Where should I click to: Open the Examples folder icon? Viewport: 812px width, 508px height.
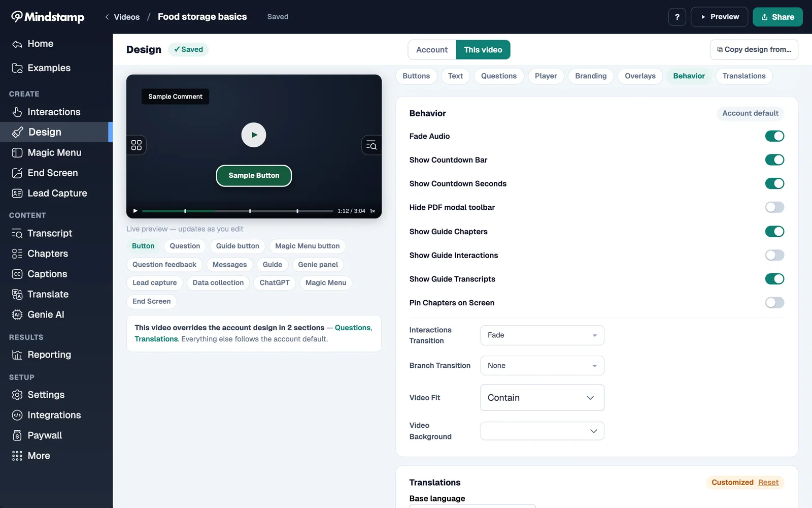(17, 68)
